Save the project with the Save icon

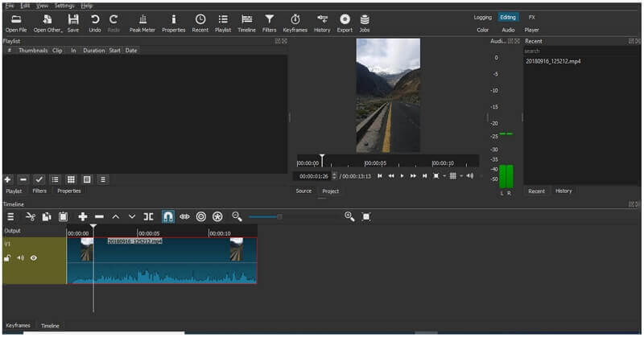click(73, 23)
